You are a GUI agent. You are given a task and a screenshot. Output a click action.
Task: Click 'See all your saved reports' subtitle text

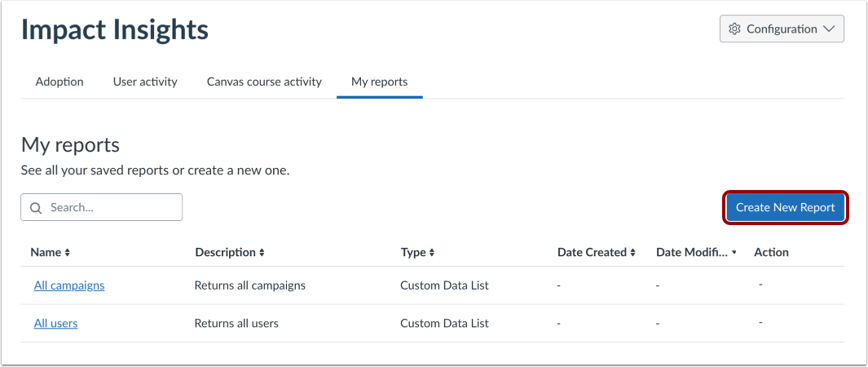(x=156, y=170)
